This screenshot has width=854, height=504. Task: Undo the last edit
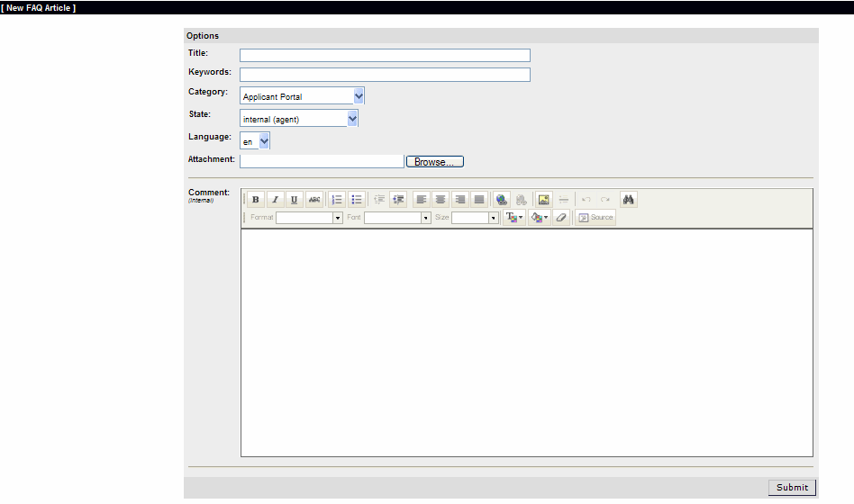coord(586,200)
